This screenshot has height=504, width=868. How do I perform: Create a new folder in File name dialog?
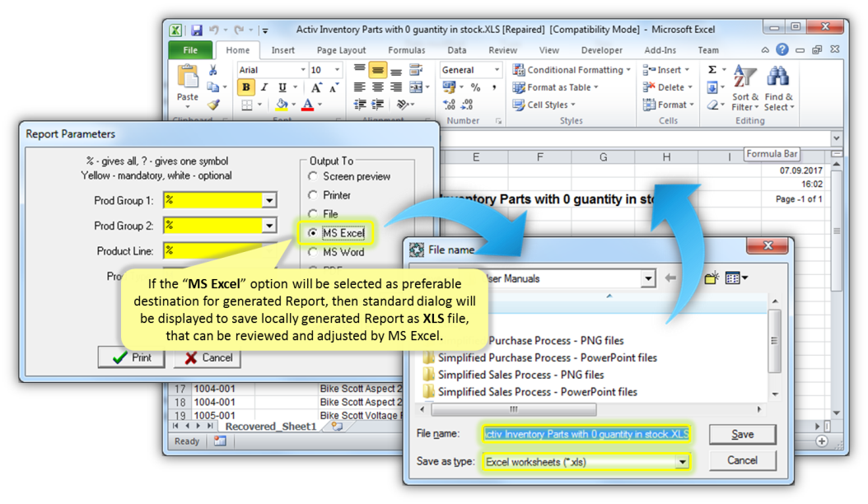pos(712,278)
